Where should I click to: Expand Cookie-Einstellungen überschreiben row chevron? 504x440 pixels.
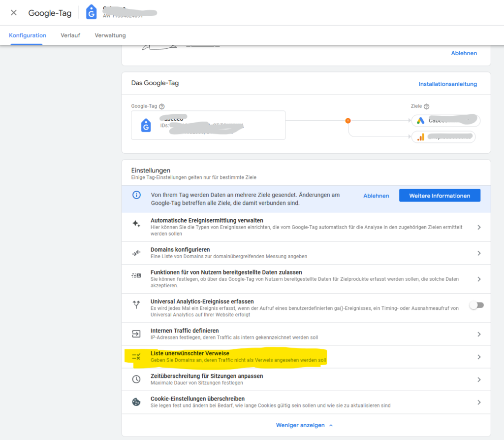pos(479,403)
